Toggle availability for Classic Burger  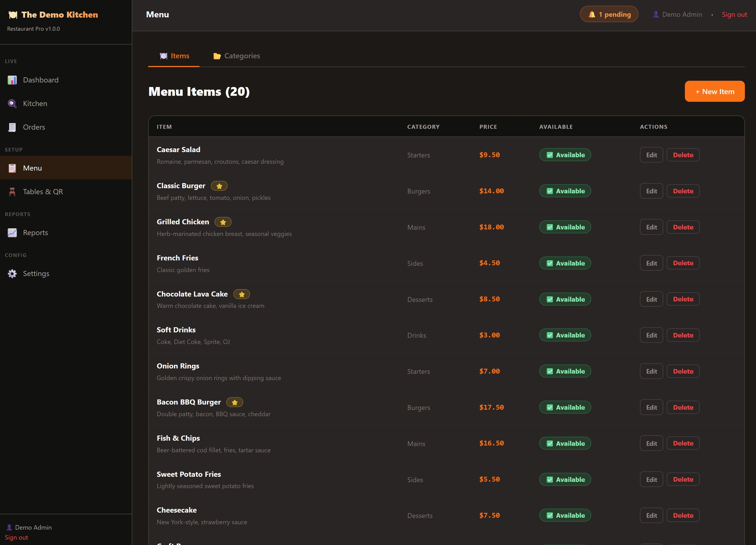(565, 191)
